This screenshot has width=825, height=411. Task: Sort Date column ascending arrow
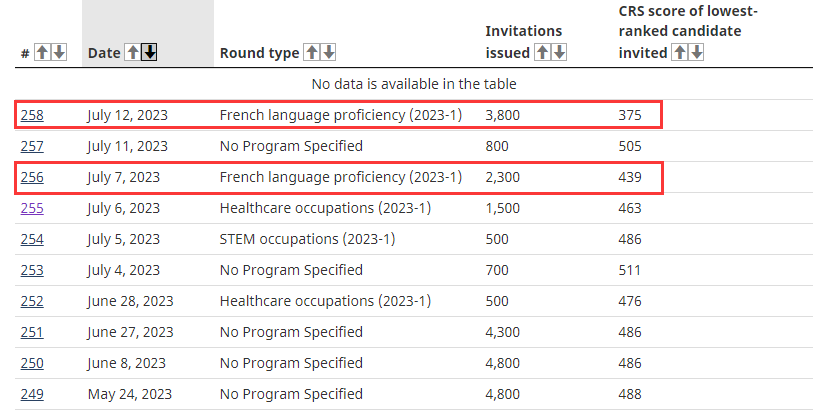133,52
